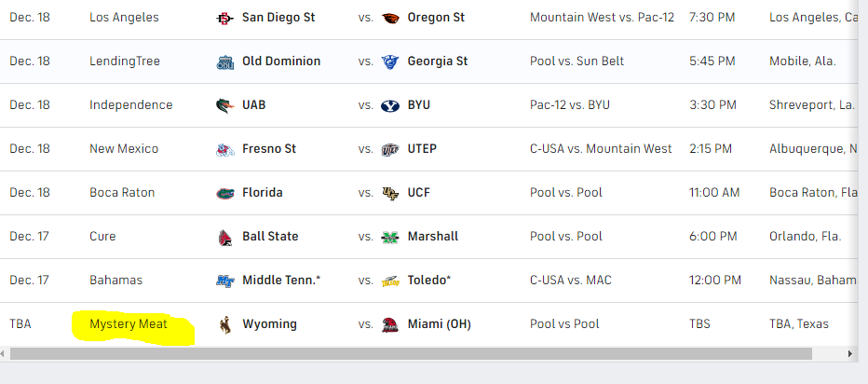868x384 pixels.
Task: Click the Wyoming cowboy logo
Action: tap(224, 324)
